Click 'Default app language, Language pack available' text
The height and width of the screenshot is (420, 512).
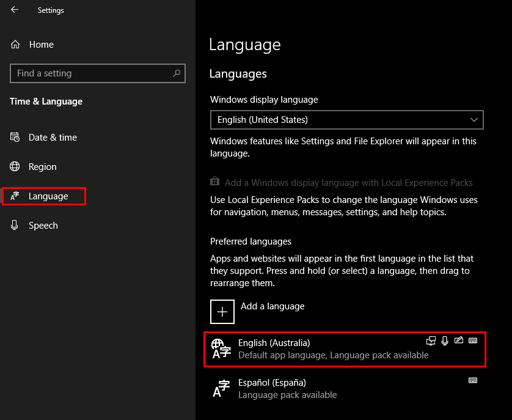[x=334, y=355]
